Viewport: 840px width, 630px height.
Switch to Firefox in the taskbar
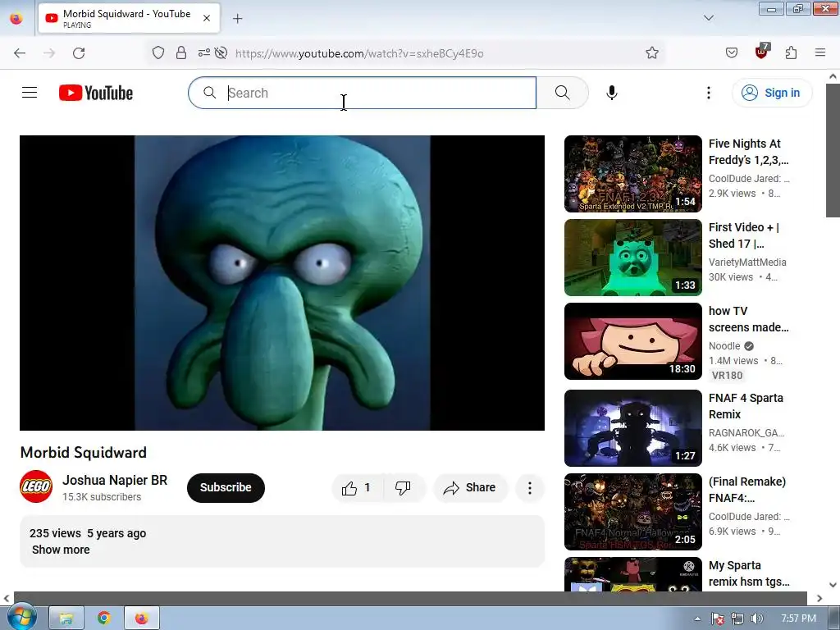tap(141, 619)
